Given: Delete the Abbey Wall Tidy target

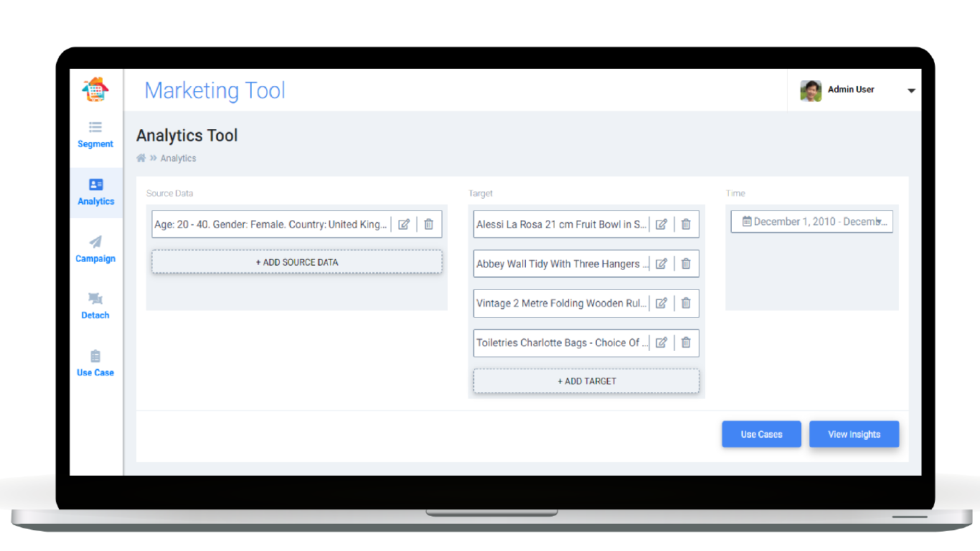Looking at the screenshot, I should [x=686, y=263].
